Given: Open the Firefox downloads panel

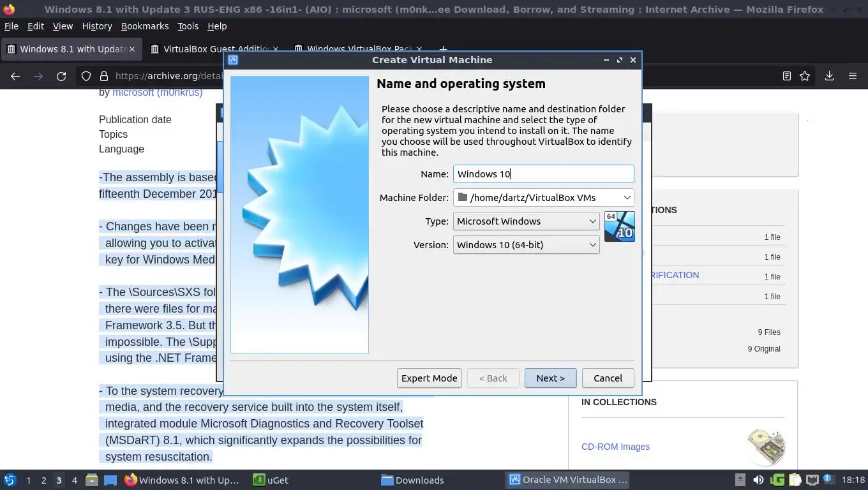Looking at the screenshot, I should coord(829,76).
